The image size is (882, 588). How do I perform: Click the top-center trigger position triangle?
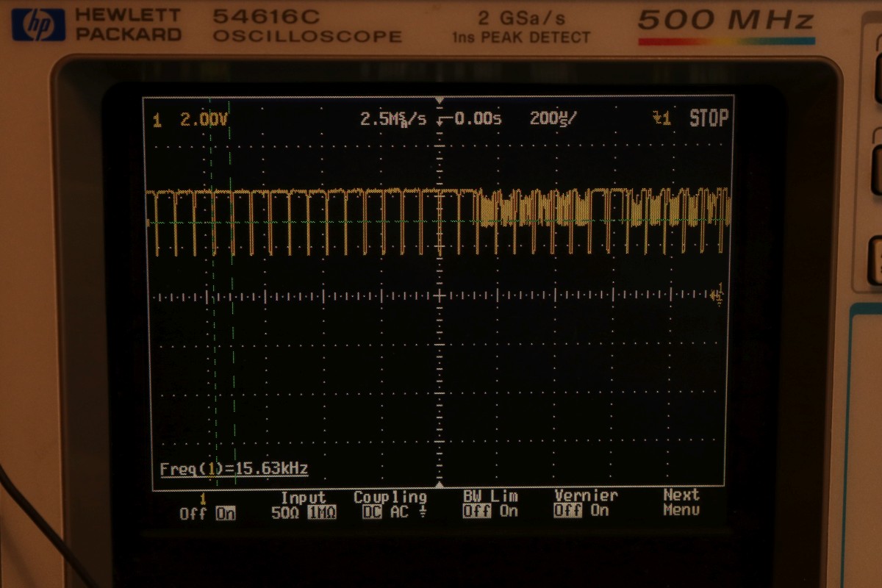(440, 99)
